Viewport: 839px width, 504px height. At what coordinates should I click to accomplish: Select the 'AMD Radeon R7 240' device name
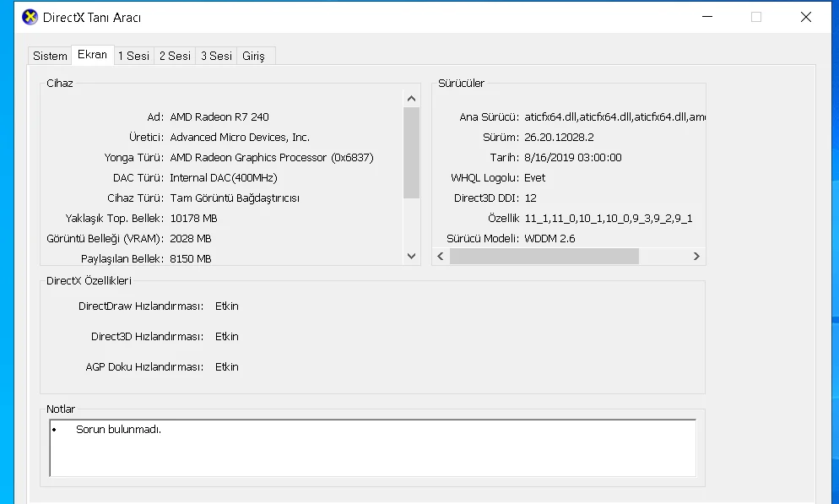219,117
